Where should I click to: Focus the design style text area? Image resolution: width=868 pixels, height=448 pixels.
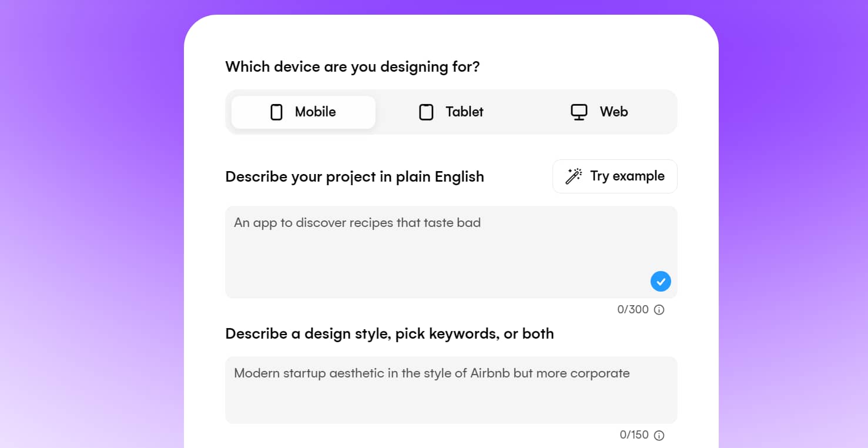pos(451,390)
